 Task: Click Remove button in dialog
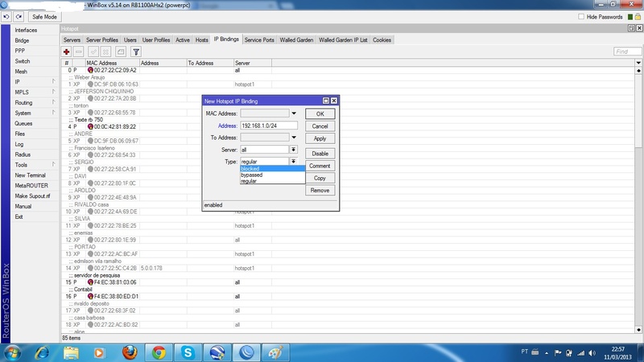pyautogui.click(x=320, y=191)
